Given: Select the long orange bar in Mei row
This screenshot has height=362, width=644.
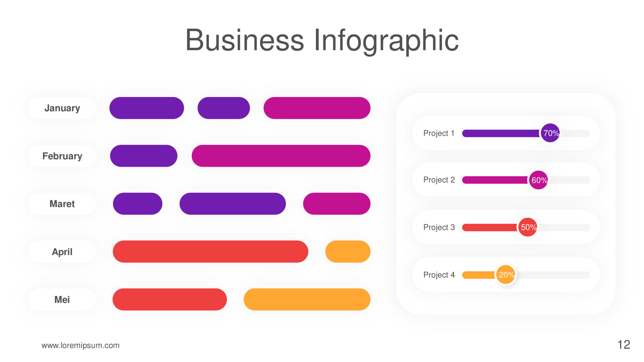Looking at the screenshot, I should (x=307, y=299).
